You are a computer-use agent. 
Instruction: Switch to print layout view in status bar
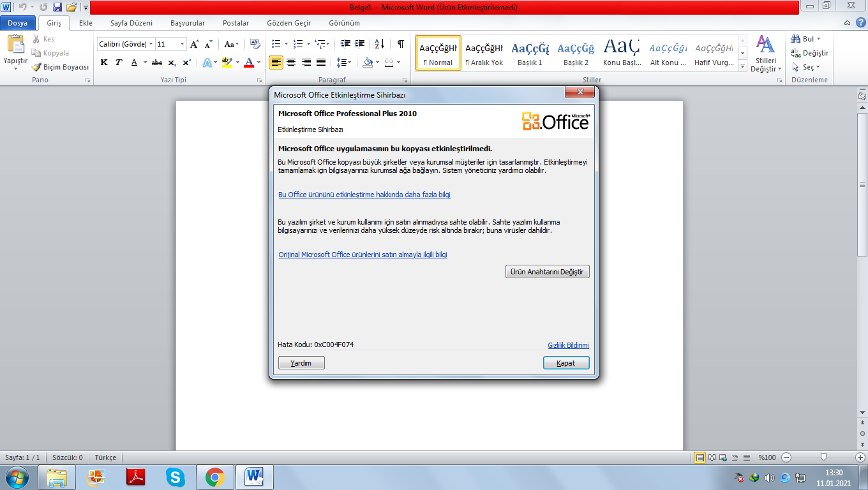click(700, 457)
